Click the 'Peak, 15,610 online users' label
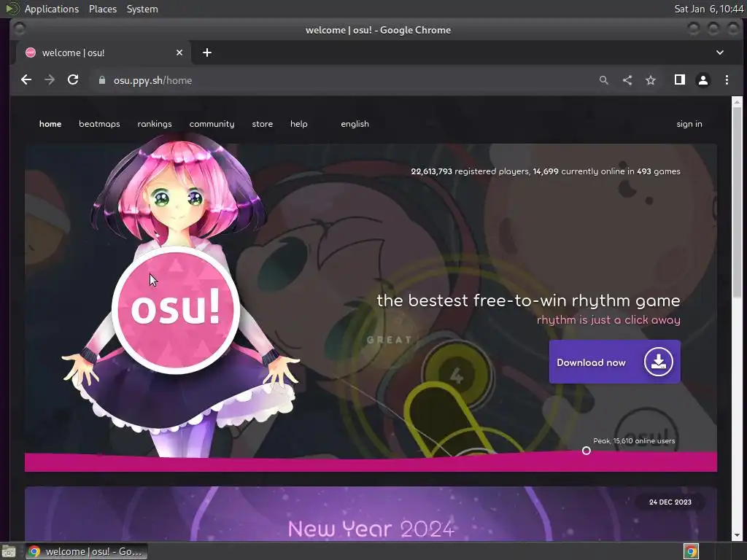 click(x=634, y=441)
